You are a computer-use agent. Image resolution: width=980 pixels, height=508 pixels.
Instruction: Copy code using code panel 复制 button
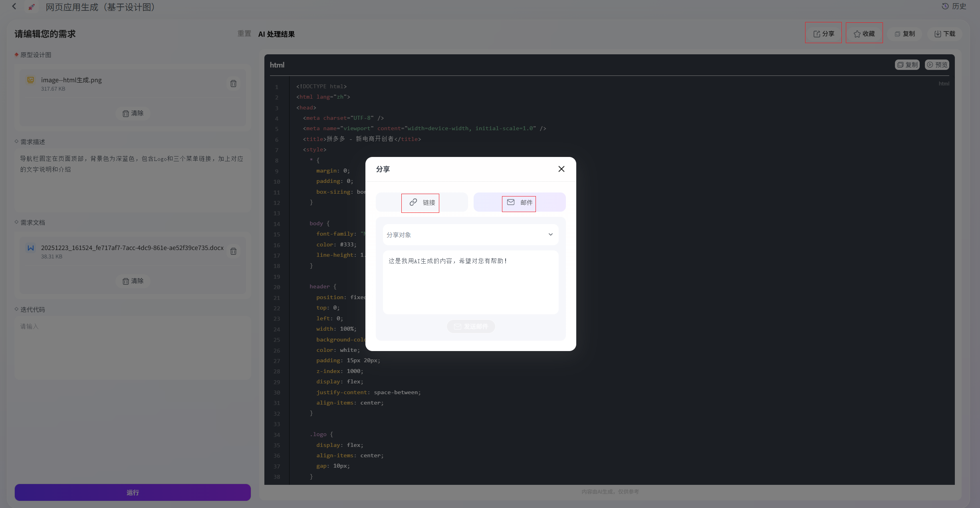point(907,65)
